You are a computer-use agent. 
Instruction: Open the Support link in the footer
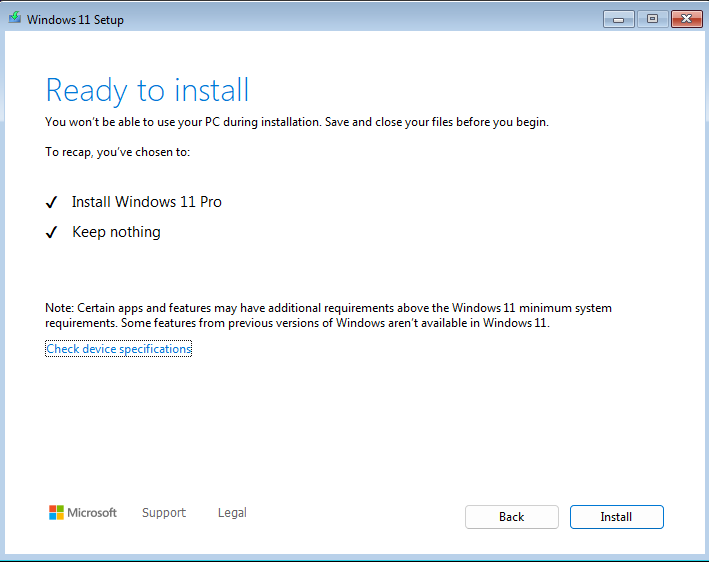(x=164, y=513)
